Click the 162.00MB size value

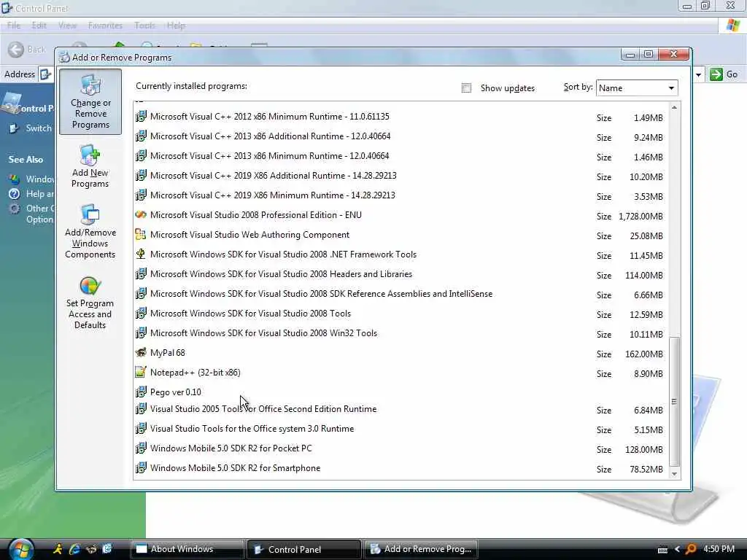[644, 354]
